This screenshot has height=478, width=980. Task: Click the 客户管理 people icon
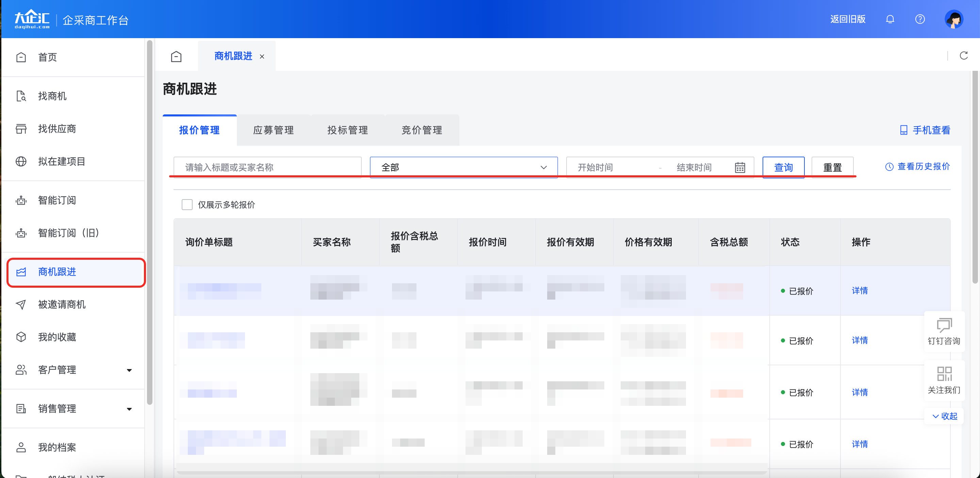(x=21, y=370)
